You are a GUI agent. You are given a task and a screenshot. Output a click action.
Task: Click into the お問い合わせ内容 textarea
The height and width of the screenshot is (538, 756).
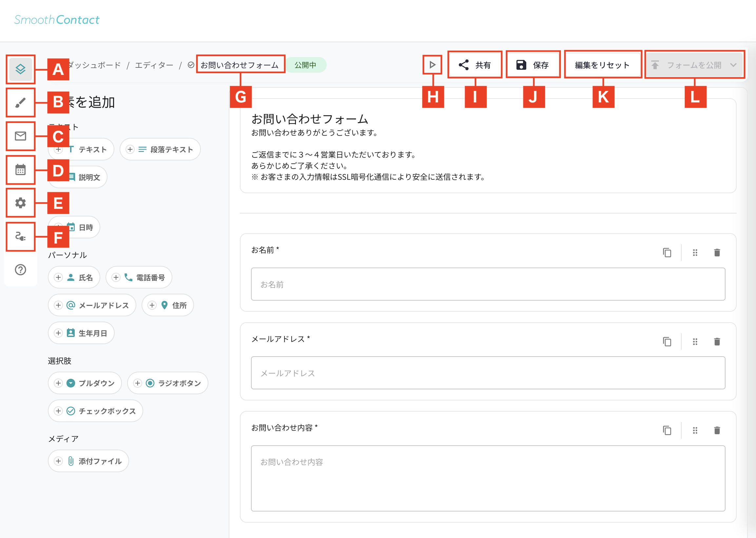coord(488,478)
